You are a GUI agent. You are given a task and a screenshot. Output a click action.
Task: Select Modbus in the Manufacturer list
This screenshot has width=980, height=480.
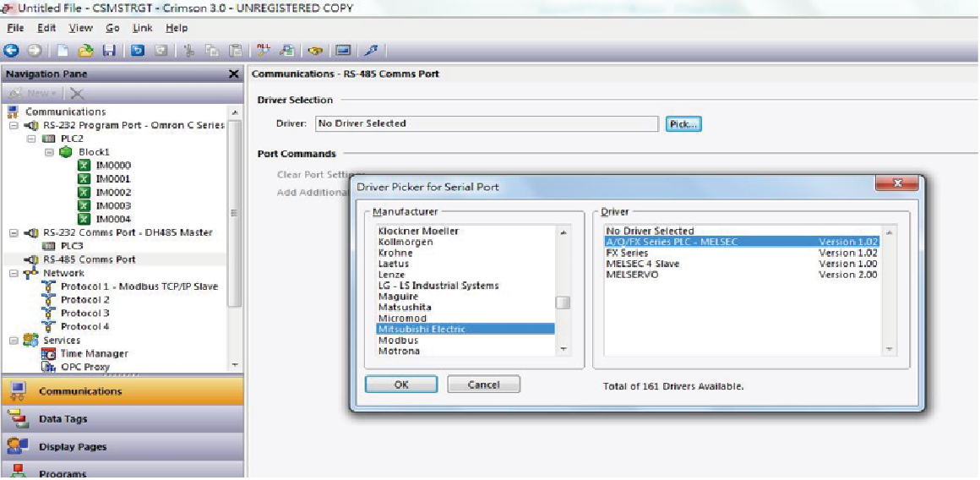398,341
